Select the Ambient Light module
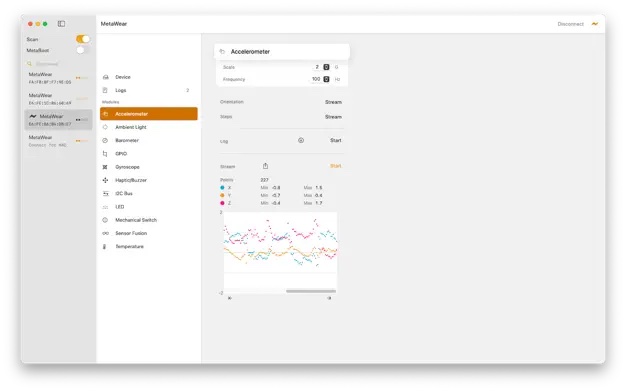This screenshot has width=626, height=391. 149,127
